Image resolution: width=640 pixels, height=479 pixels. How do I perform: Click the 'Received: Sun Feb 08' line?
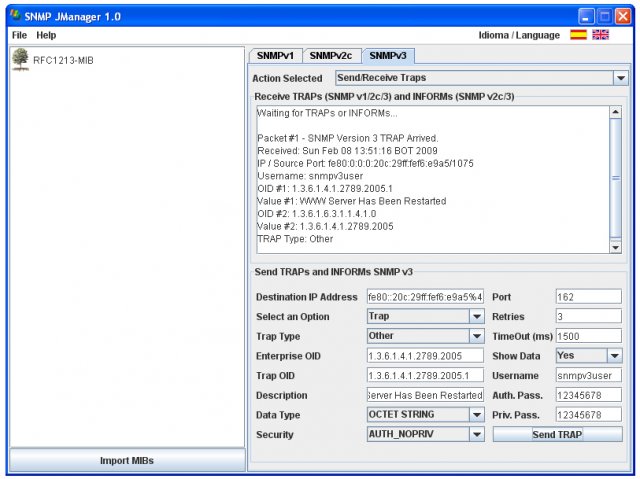coord(347,151)
